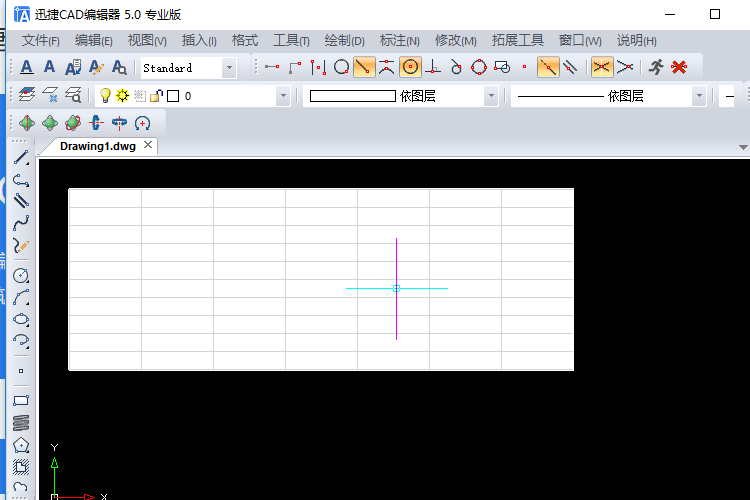Select the Arc drawing tool
The width and height of the screenshot is (750, 500).
click(x=21, y=298)
